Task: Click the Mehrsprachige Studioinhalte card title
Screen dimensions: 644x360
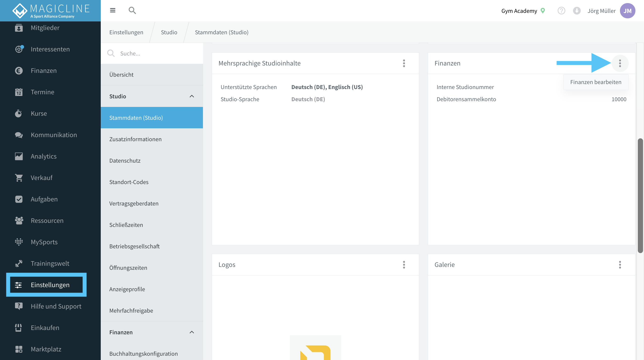Action: pos(260,63)
